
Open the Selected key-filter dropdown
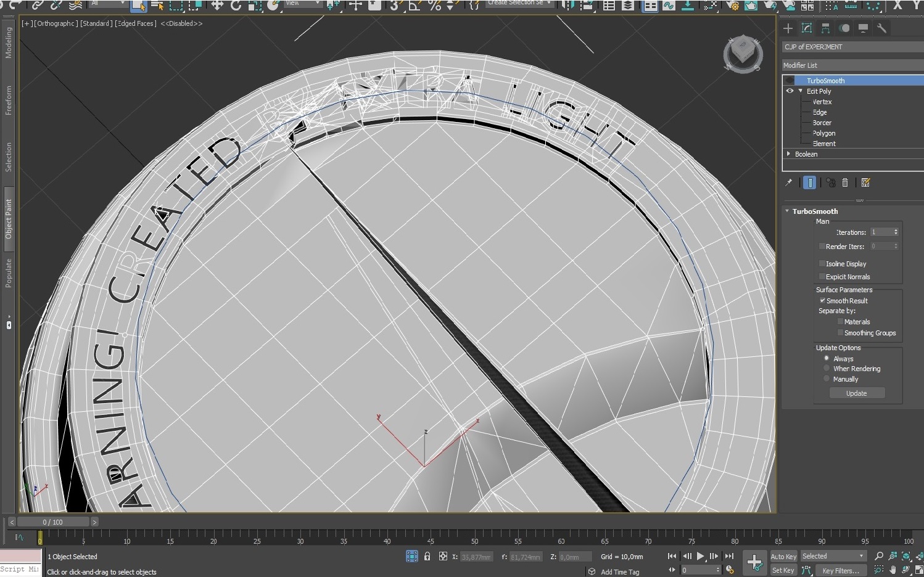(833, 556)
